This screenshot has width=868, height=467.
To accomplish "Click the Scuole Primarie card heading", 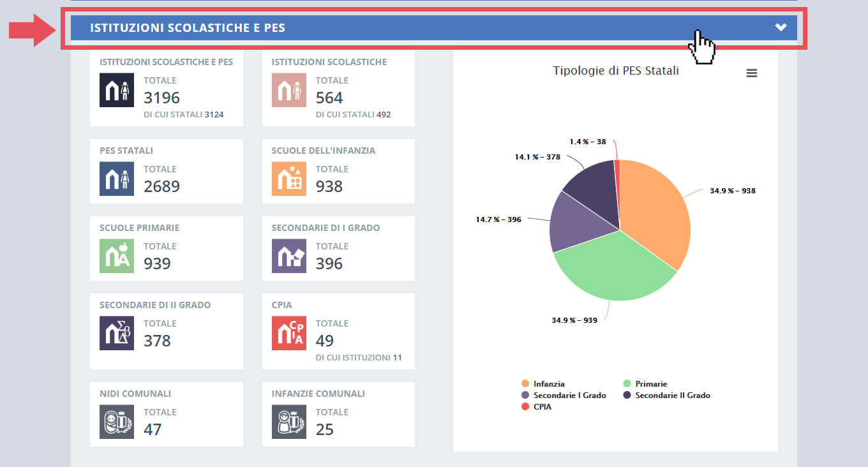I will 139,228.
